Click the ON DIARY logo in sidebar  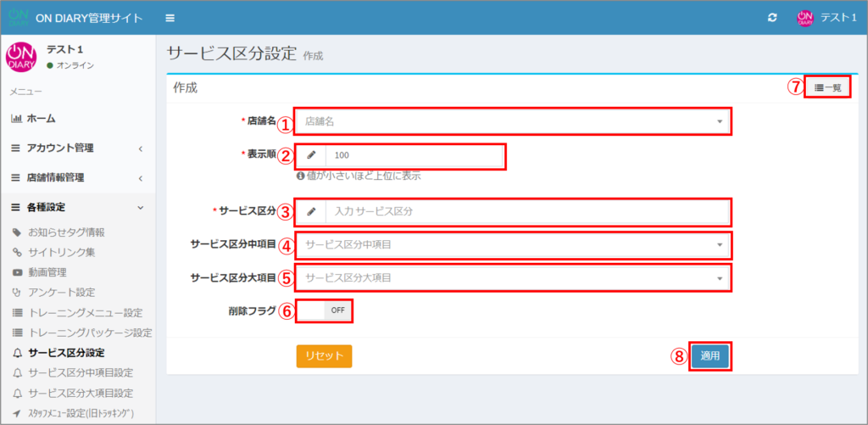[x=21, y=57]
